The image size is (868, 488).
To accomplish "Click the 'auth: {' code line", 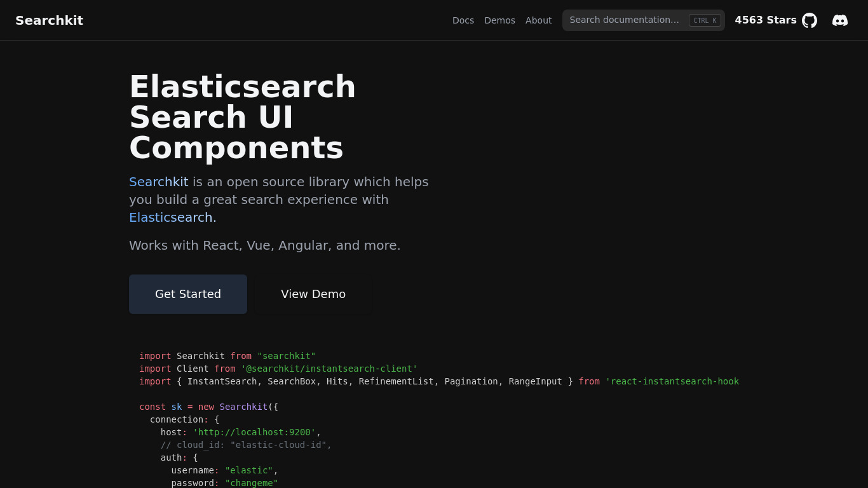I will 179,457.
